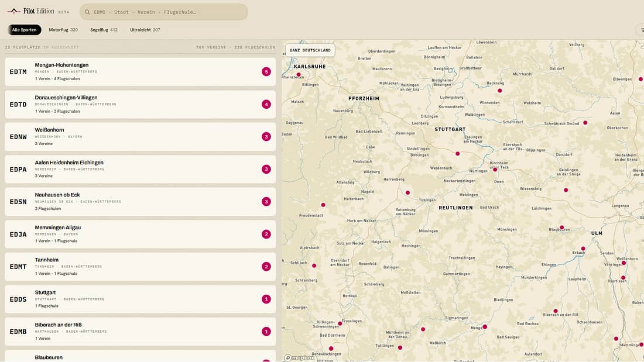Switch to the Ultraleicht 207 tab
Screen dimensions: 644x362
point(145,30)
